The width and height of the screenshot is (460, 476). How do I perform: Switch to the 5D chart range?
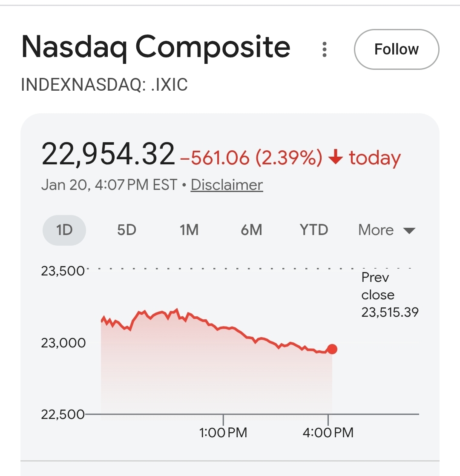pyautogui.click(x=126, y=230)
